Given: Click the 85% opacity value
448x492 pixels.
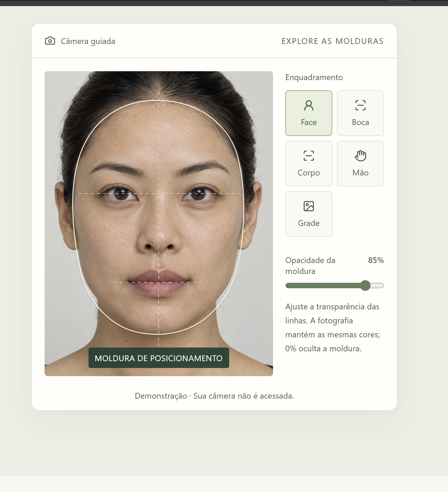Looking at the screenshot, I should click(x=376, y=260).
